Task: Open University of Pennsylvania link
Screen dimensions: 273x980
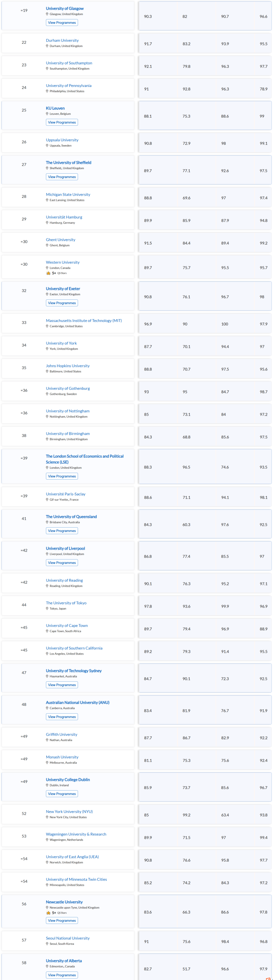Action: coord(69,85)
